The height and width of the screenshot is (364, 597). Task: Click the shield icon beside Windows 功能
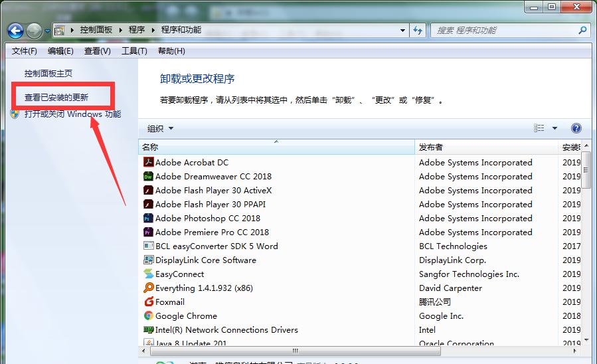pyautogui.click(x=15, y=114)
